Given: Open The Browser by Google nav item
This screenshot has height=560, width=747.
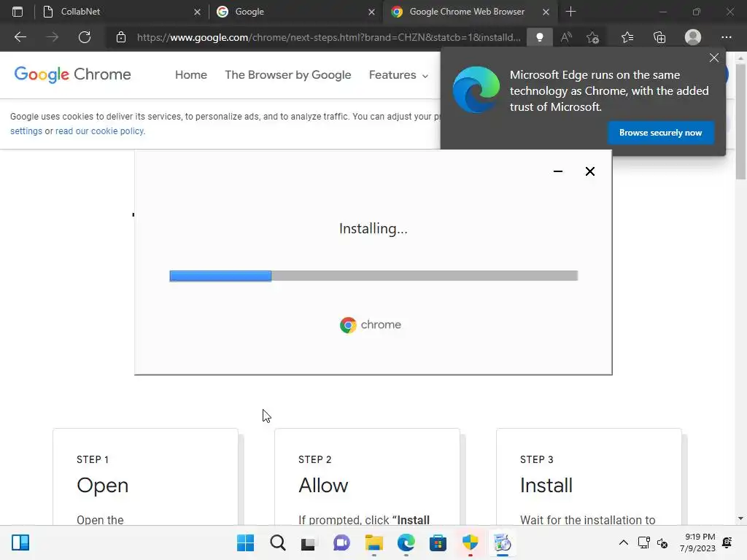Looking at the screenshot, I should 287,75.
